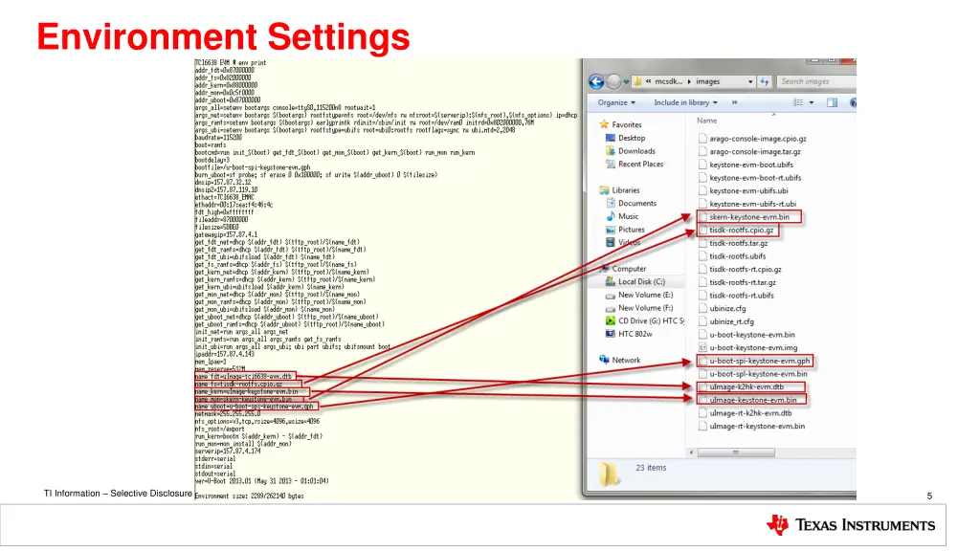Select file tisdk-rootfs-rt.tar.gz
This screenshot has width=980, height=551.
coord(743,283)
